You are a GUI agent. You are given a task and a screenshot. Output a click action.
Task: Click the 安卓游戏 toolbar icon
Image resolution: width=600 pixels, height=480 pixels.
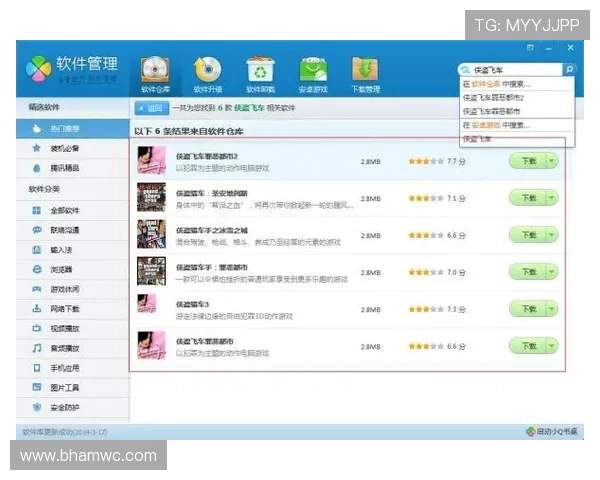pyautogui.click(x=313, y=72)
